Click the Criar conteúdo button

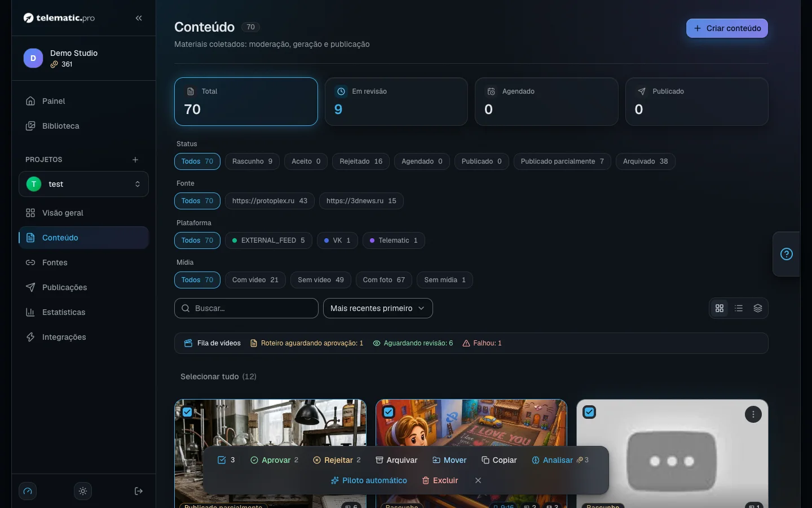pos(727,28)
